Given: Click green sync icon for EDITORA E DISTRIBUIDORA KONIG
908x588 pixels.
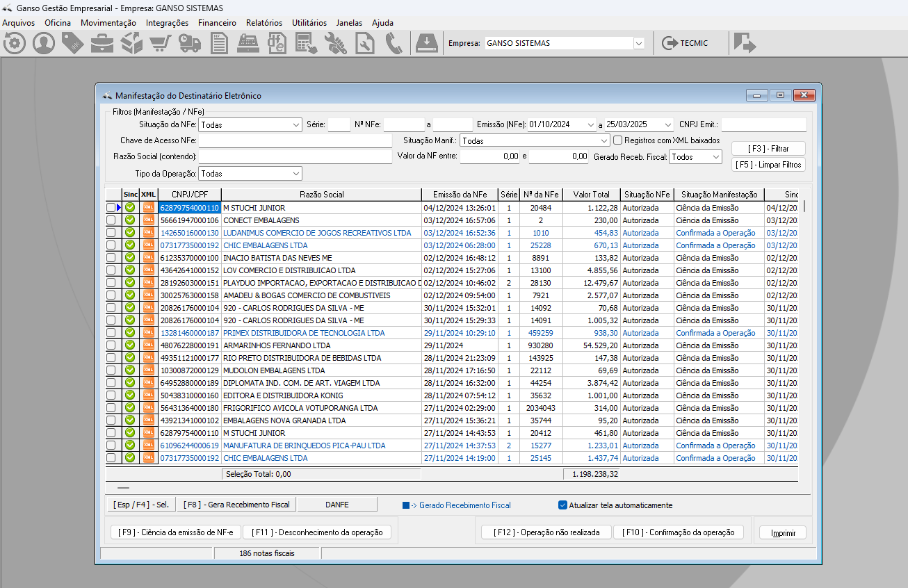Looking at the screenshot, I should click(x=130, y=395).
